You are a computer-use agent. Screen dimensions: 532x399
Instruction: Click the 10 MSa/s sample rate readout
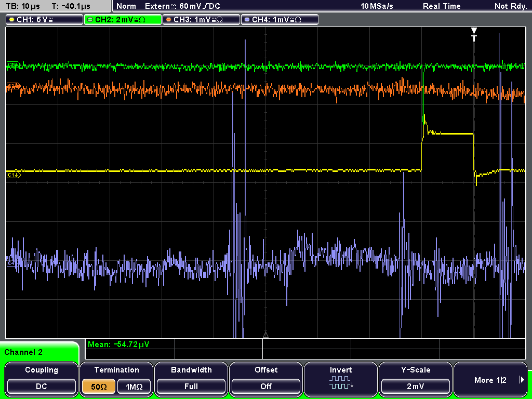pyautogui.click(x=377, y=6)
